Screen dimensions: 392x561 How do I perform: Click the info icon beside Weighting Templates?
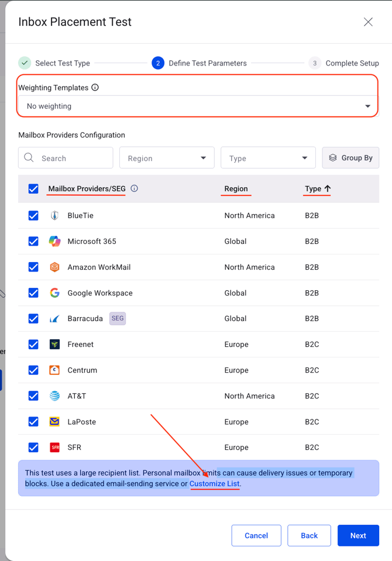pos(95,88)
